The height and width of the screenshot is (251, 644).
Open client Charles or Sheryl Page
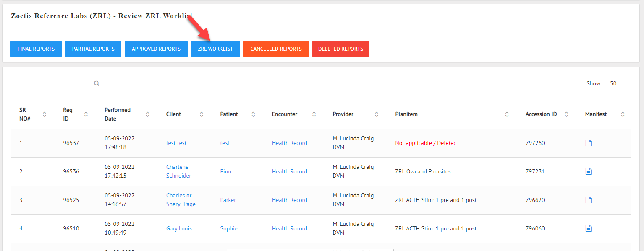coord(181,200)
